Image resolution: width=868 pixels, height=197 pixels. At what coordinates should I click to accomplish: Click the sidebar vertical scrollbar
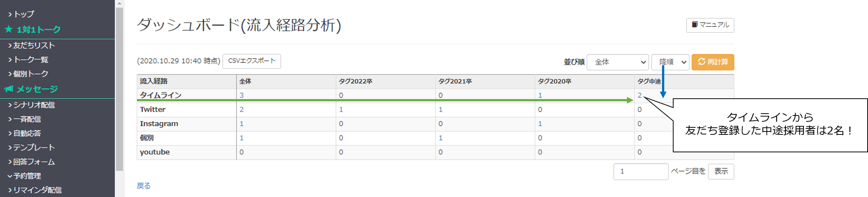[119, 89]
